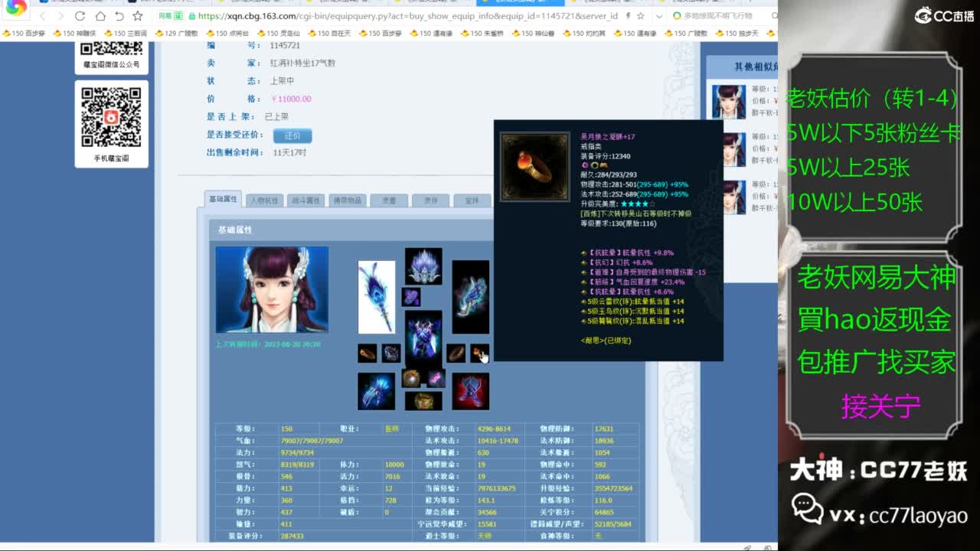Go back using the browser back arrow

tap(43, 16)
